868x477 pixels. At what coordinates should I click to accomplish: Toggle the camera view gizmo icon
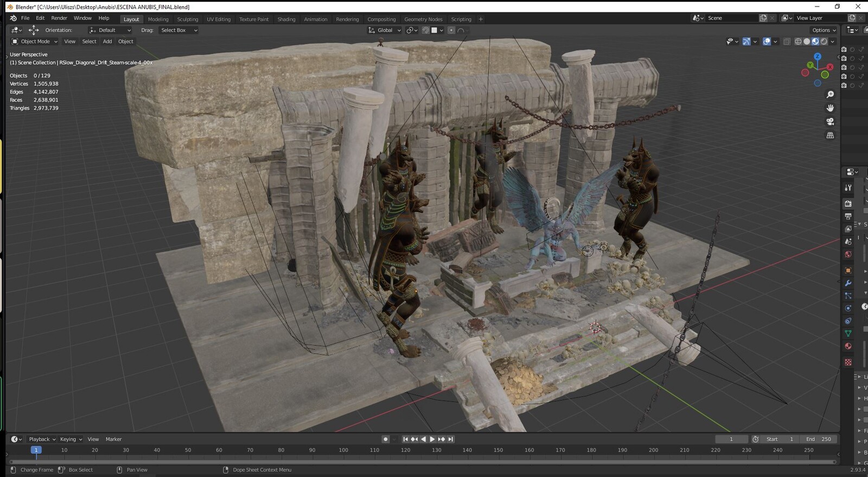pyautogui.click(x=830, y=122)
